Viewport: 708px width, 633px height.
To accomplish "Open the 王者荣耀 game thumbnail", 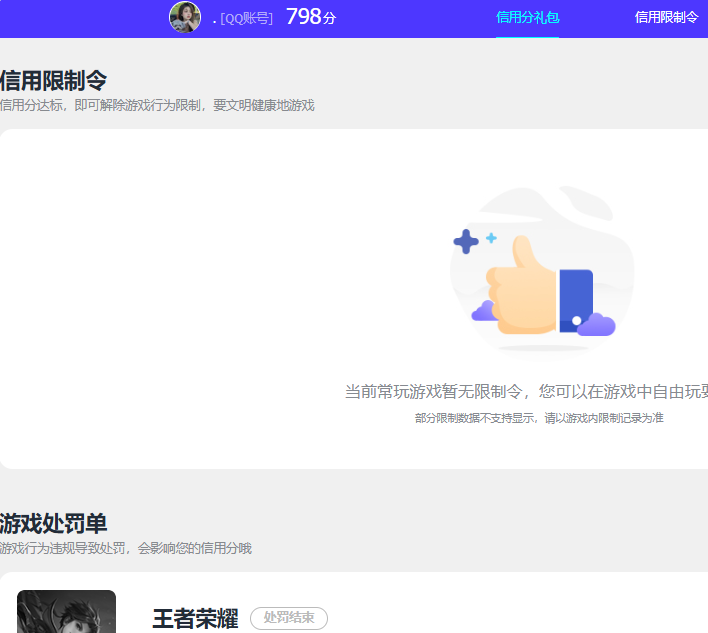I will click(x=66, y=611).
